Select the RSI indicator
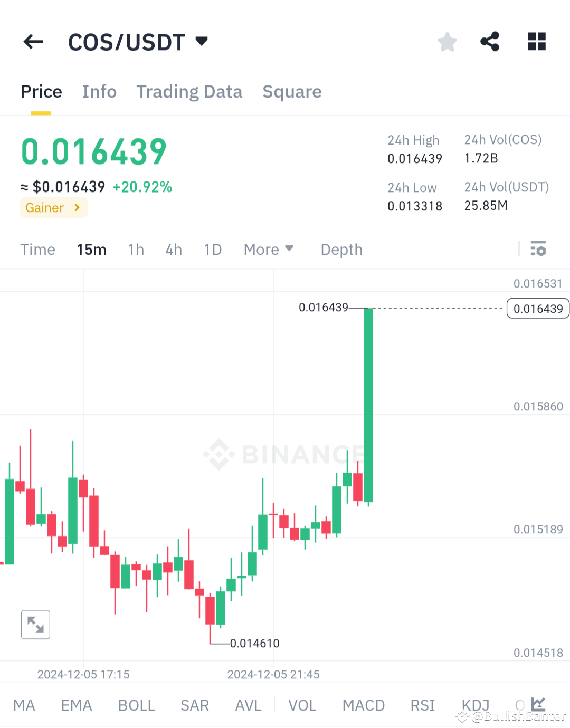 [422, 705]
